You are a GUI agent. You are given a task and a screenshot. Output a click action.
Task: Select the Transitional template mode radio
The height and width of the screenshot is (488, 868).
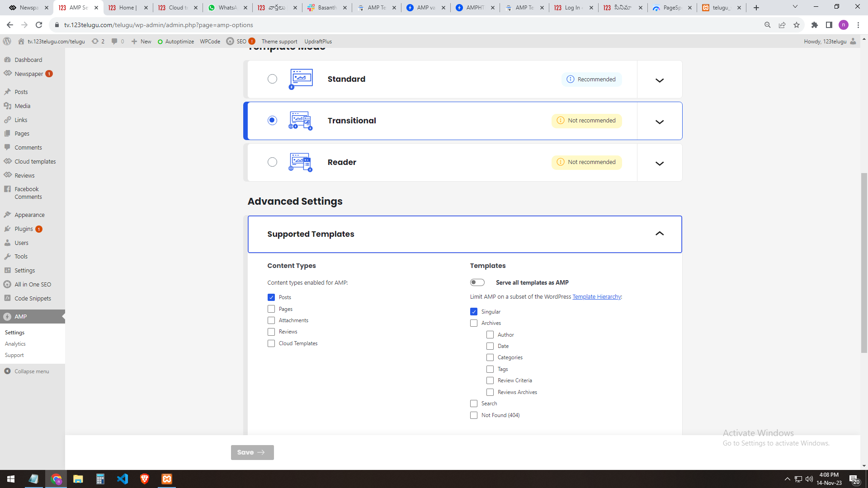point(272,120)
